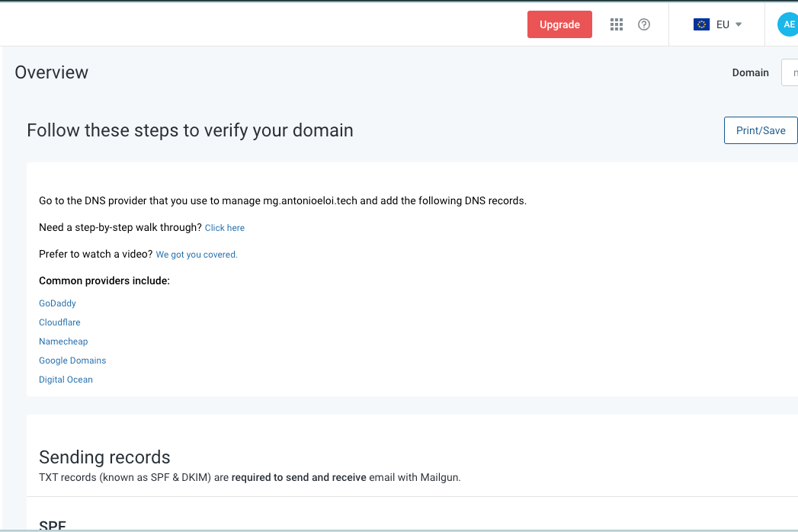Open the We got you covered video link
This screenshot has height=532, width=798.
[196, 254]
